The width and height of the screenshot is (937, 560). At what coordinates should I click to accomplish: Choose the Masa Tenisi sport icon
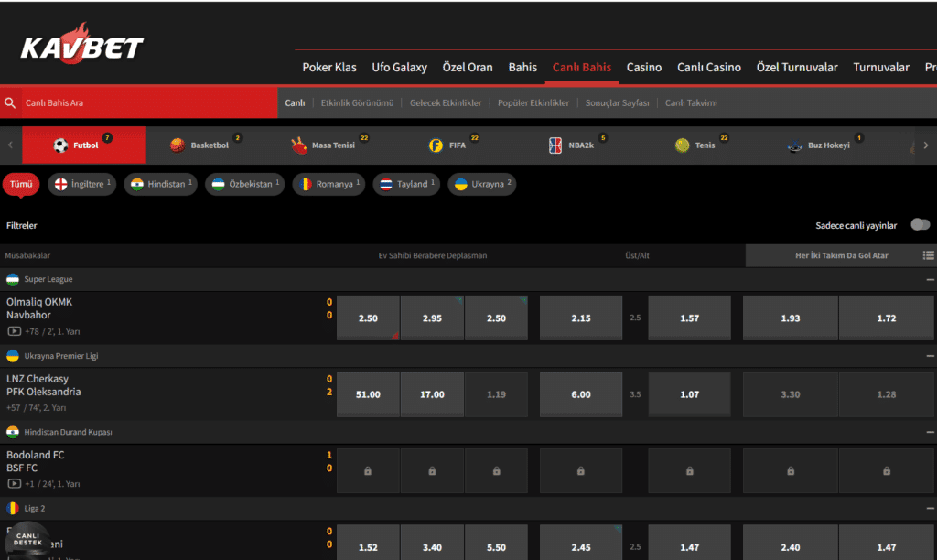(299, 145)
